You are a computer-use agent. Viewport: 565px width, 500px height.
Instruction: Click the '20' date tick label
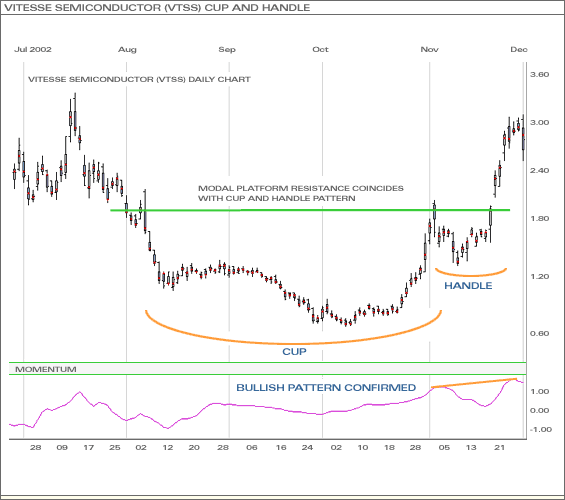coord(194,448)
